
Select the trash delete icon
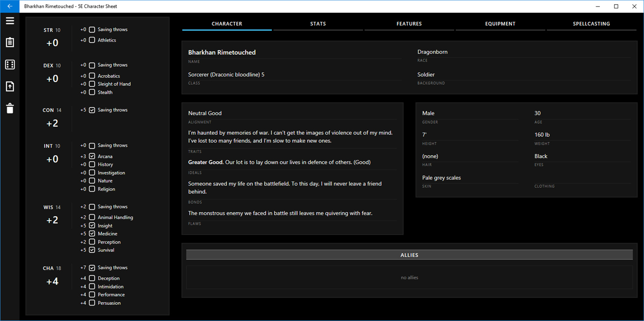click(10, 108)
